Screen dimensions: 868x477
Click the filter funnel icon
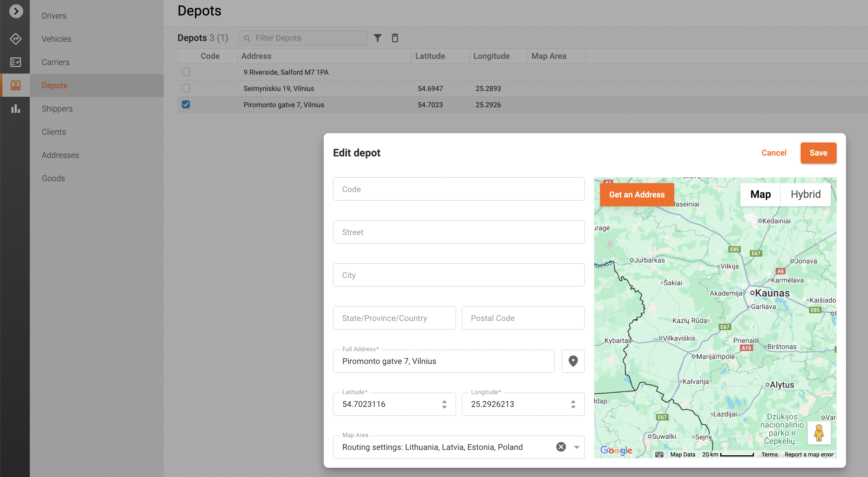tap(378, 38)
